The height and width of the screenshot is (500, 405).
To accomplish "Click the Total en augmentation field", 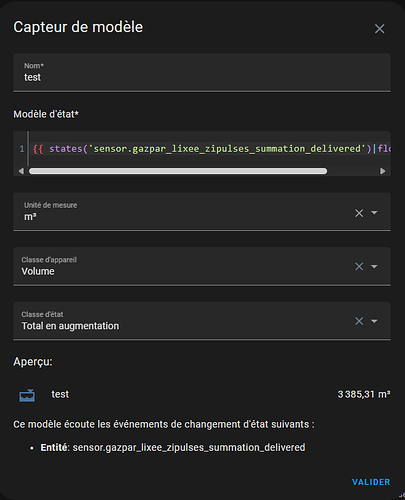I will 202,321.
